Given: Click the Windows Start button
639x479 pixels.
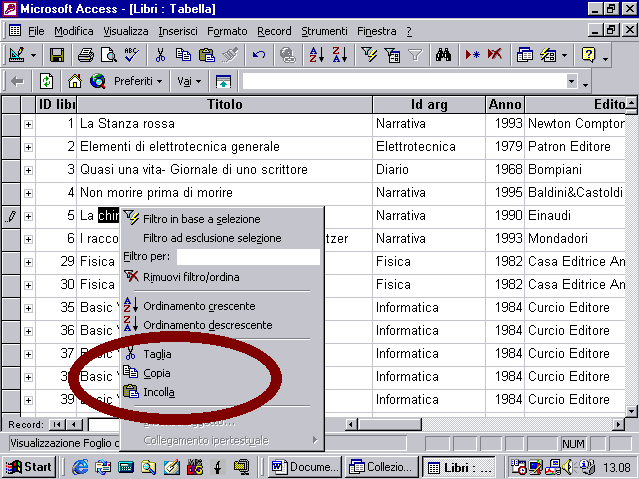Looking at the screenshot, I should pos(29,467).
